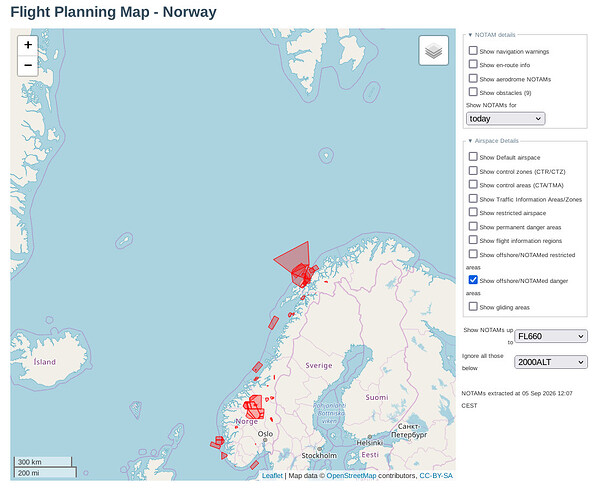This screenshot has width=599, height=500.
Task: Enable Show en-route info
Action: 473,64
